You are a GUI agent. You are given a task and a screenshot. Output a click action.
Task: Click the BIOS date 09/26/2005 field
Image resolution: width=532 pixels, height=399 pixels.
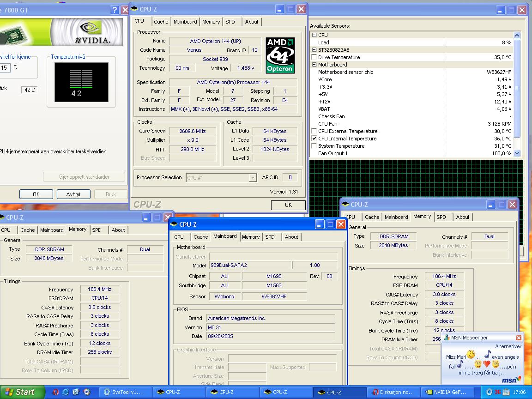click(271, 336)
